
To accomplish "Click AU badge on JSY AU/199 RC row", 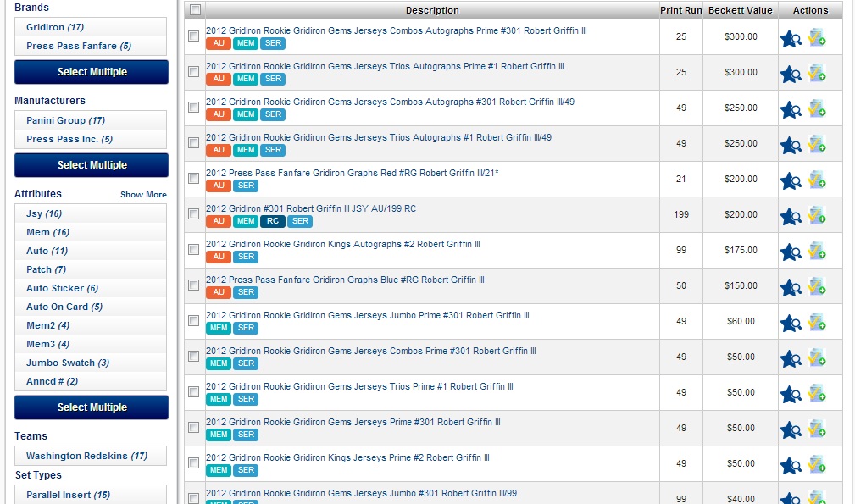I will coord(219,221).
